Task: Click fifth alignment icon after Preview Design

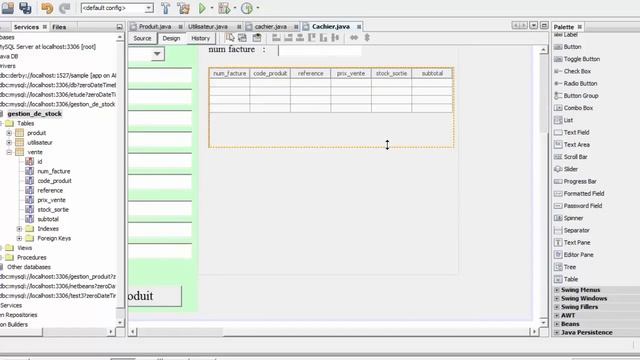Action: [324, 38]
